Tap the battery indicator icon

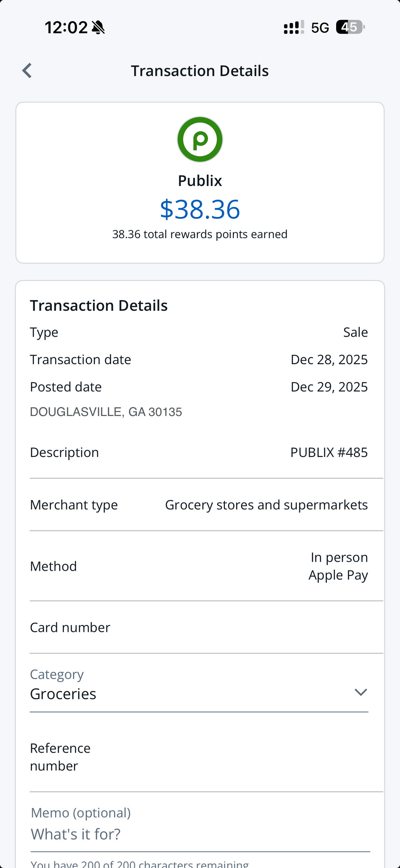tap(350, 27)
